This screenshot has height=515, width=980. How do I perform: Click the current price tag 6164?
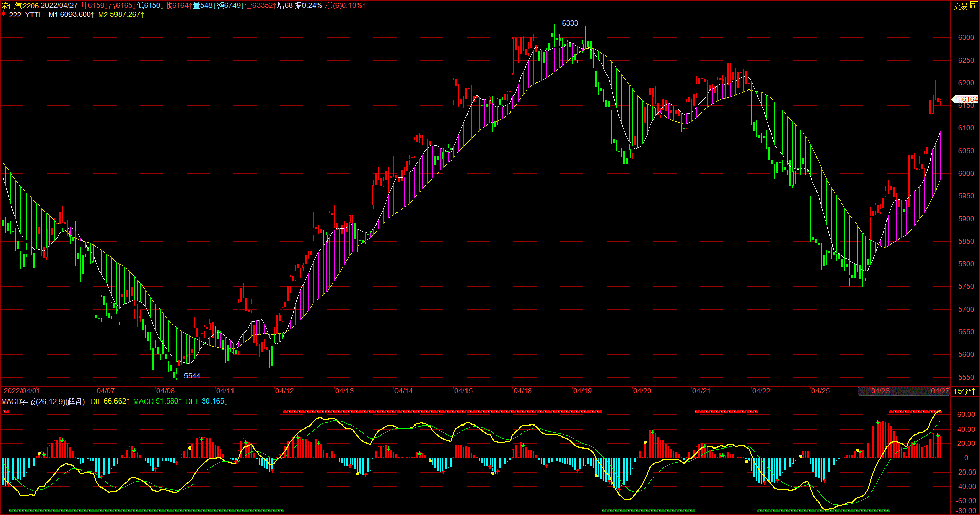965,99
